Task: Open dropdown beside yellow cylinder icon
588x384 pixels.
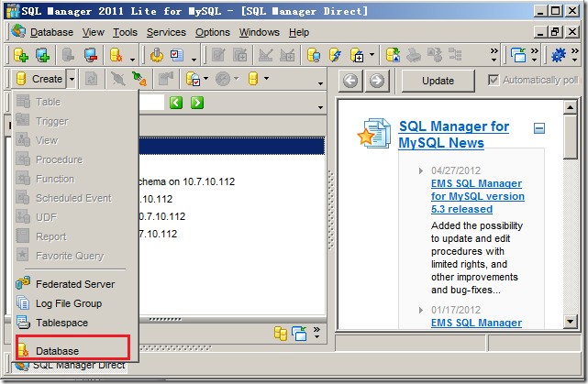Action: (x=266, y=78)
